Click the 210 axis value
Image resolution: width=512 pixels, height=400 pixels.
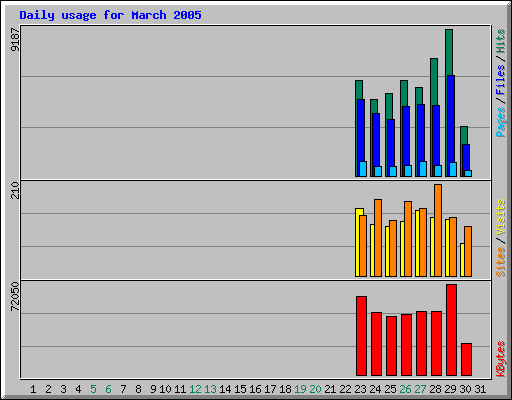tap(15, 190)
